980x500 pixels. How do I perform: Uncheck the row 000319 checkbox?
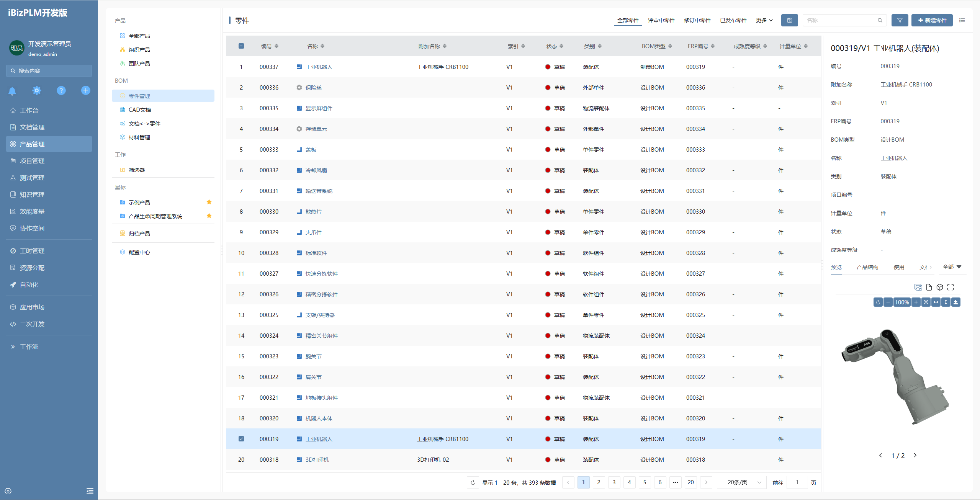point(241,439)
